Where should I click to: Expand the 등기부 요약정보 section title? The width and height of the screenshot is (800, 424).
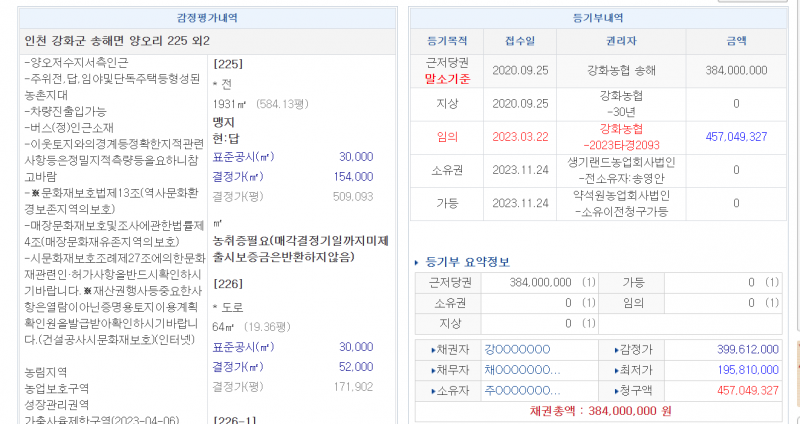[x=468, y=263]
